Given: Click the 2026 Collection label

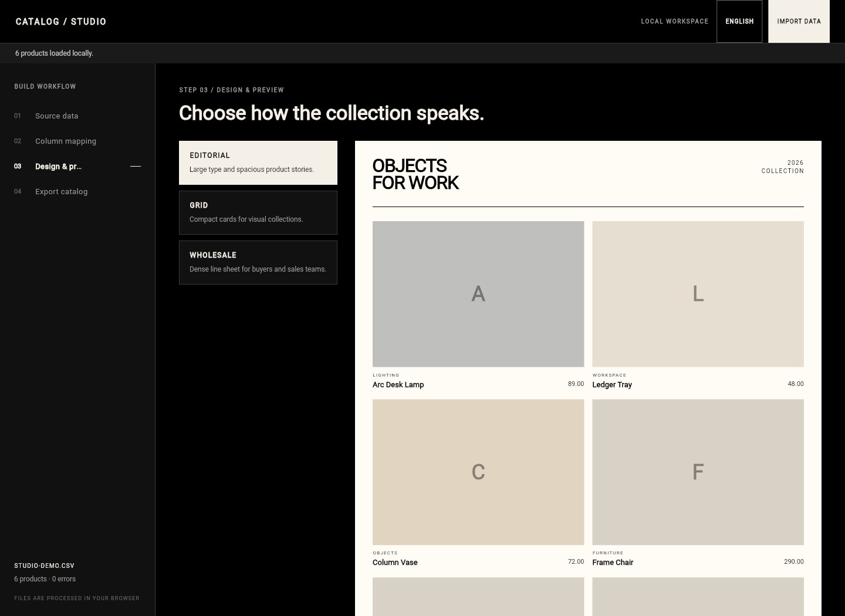Looking at the screenshot, I should (x=783, y=167).
